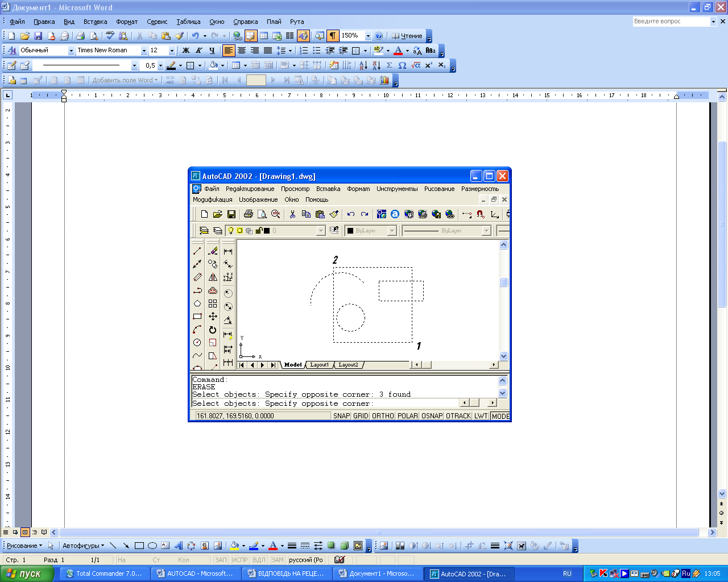Toggle SNAP in AutoCAD status bar

point(342,416)
